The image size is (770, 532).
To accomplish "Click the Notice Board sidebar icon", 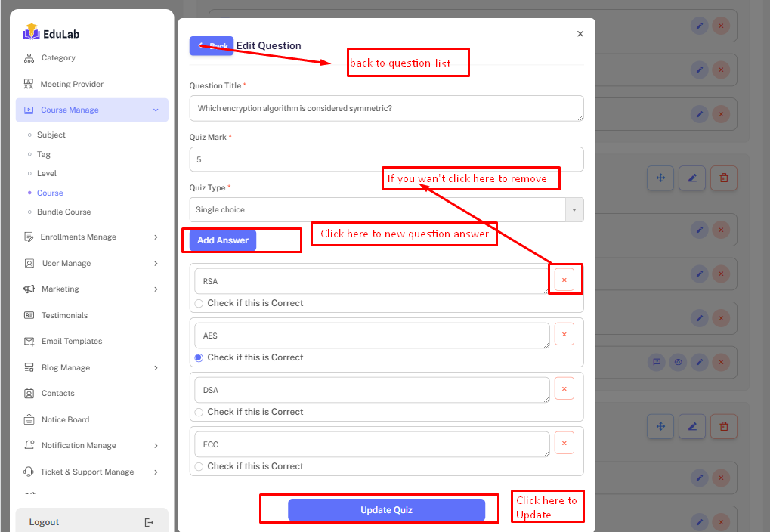I will tap(29, 419).
